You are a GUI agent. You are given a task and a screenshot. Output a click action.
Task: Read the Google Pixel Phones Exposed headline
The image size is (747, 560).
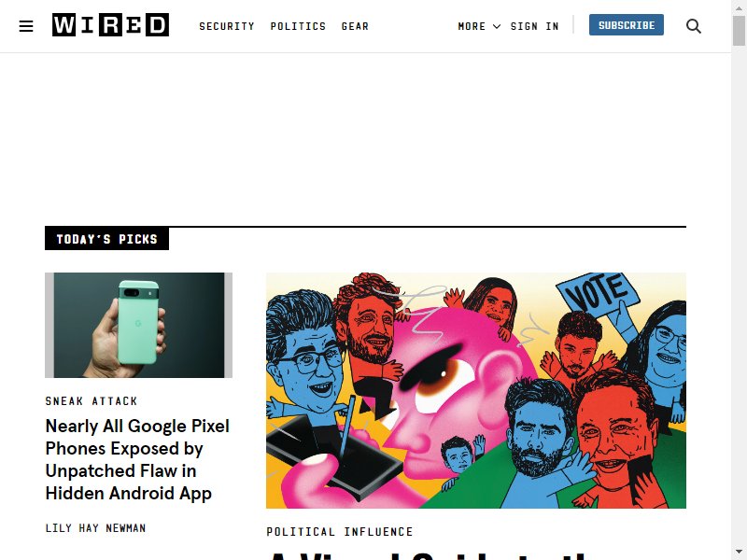(x=137, y=459)
